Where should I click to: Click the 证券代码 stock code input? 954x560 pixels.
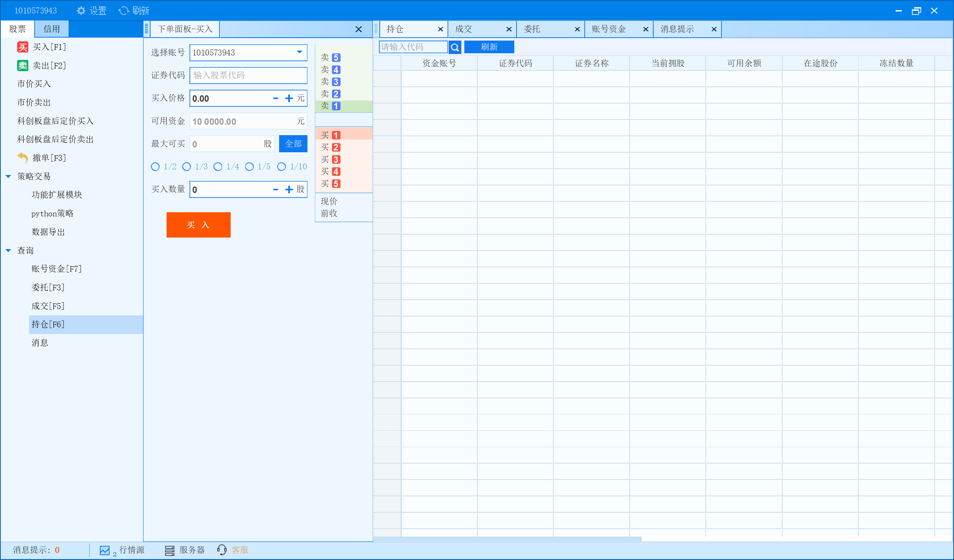click(x=248, y=75)
